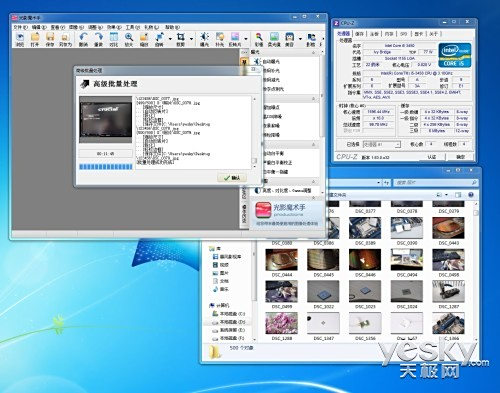Switch to the SPD tab in CPU-Z

pyautogui.click(x=404, y=34)
